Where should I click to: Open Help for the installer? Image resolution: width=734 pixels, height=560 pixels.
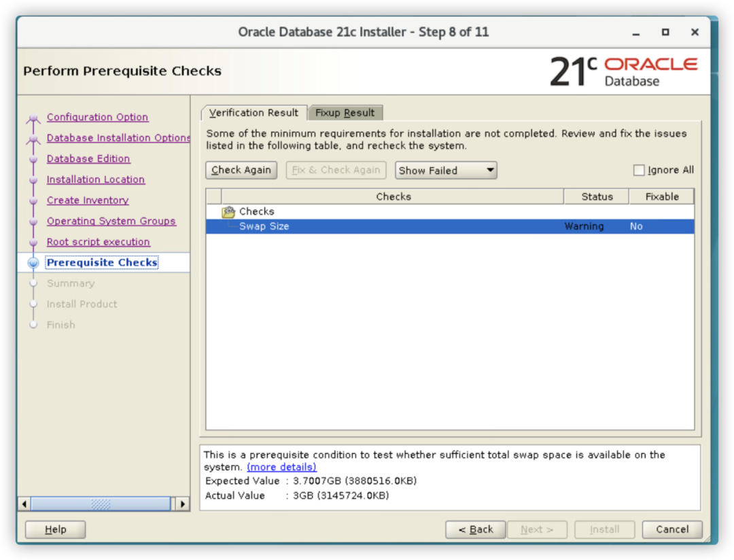coord(55,529)
